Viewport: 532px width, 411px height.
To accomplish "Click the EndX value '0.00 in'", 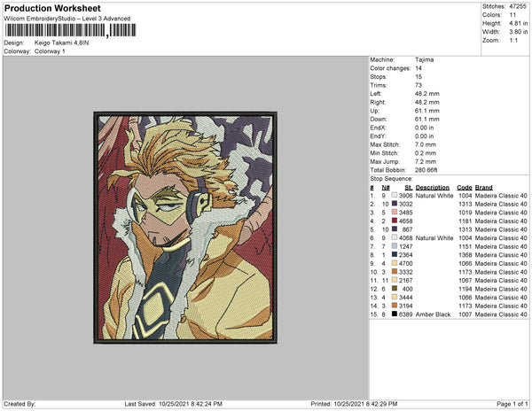I will [x=424, y=128].
